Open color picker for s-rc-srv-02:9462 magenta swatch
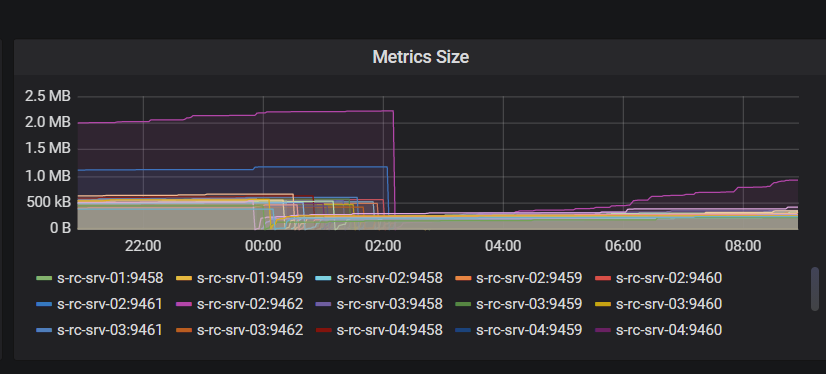Image resolution: width=826 pixels, height=374 pixels. pos(184,304)
